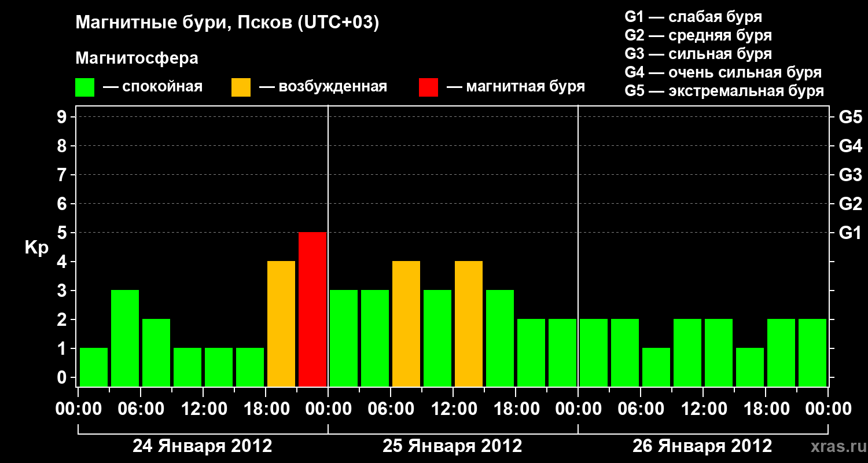Select the green Kp 2 bar starting 06:00 on 24 January

point(156,353)
